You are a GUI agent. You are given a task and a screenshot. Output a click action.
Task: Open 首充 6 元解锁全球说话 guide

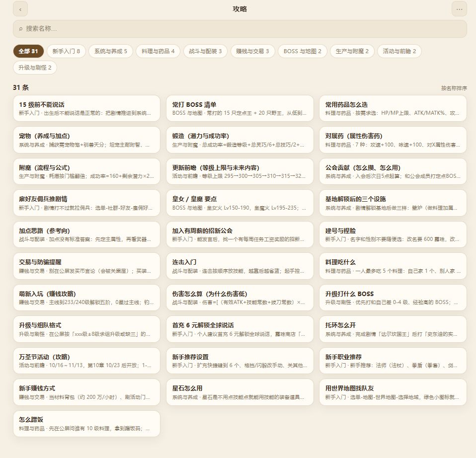[240, 329]
